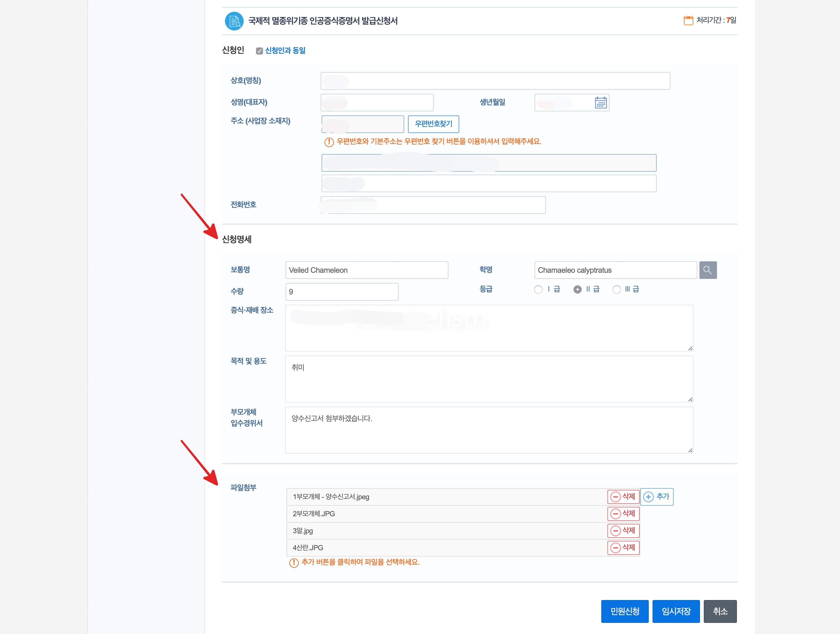Screen dimensions: 840x634
Task: Open the birthdate calendar picker icon
Action: (600, 103)
